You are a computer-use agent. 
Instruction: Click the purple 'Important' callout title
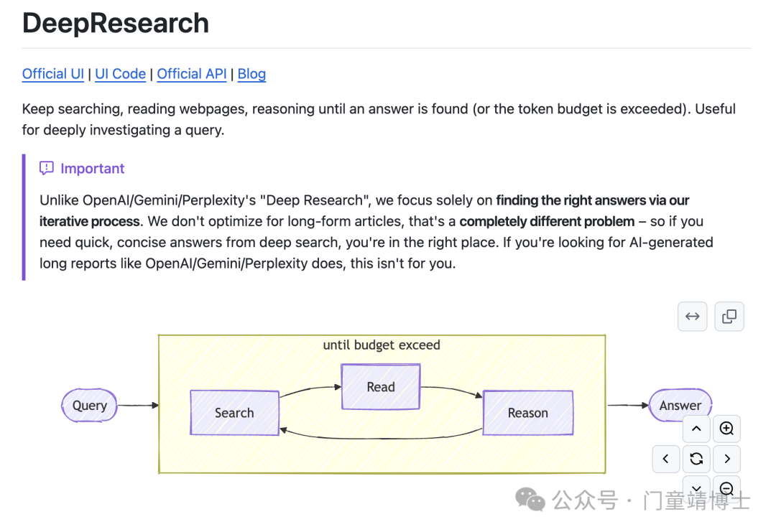[93, 169]
